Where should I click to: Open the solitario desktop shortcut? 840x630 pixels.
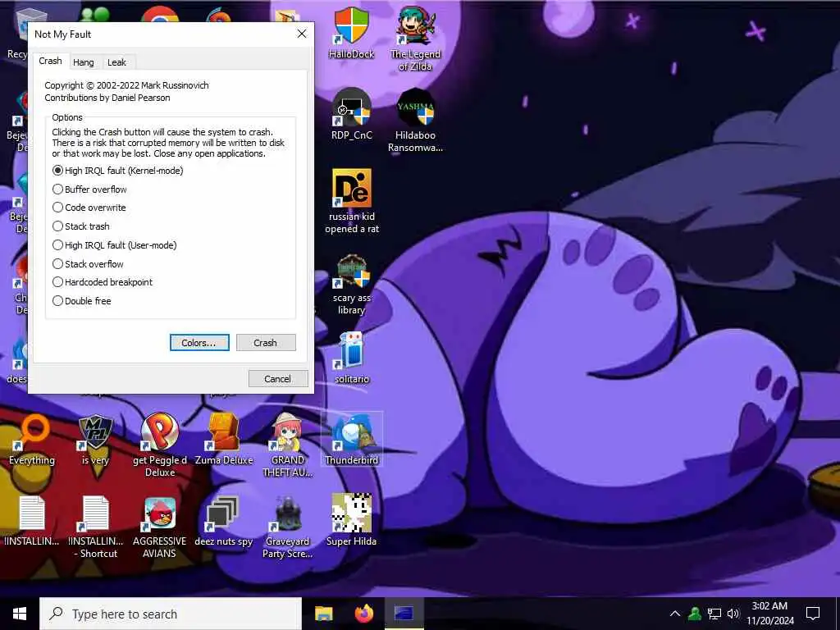[x=351, y=358]
